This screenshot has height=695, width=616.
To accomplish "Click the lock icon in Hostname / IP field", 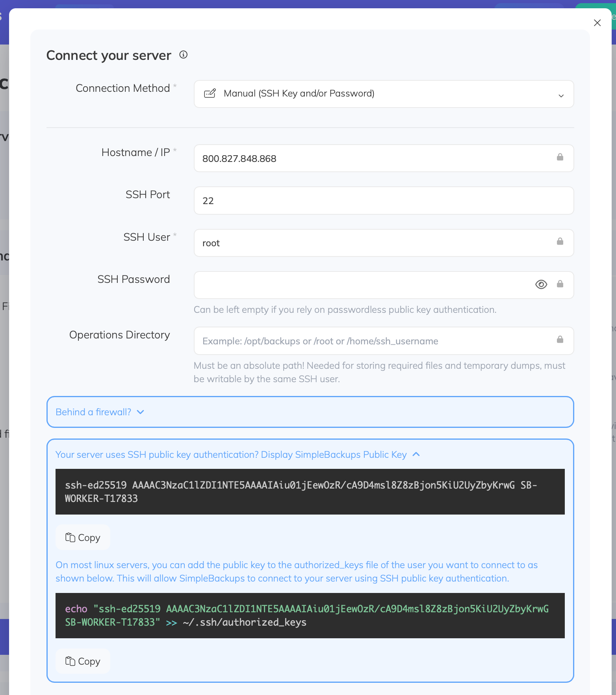I will [560, 157].
